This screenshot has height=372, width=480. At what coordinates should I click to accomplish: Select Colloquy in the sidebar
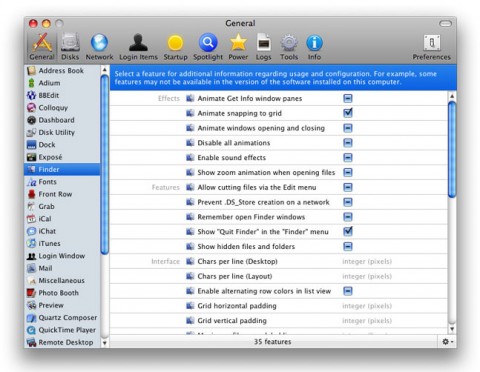coord(62,108)
